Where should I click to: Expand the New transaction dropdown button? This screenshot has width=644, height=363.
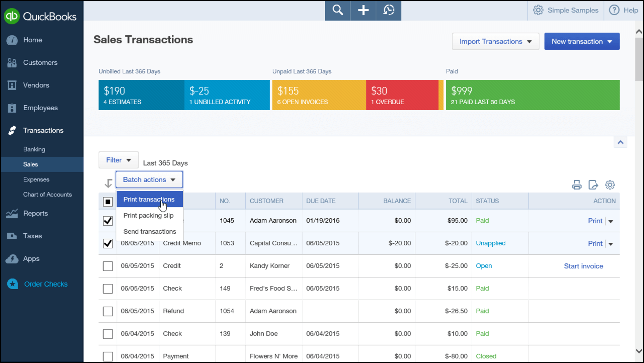click(611, 41)
